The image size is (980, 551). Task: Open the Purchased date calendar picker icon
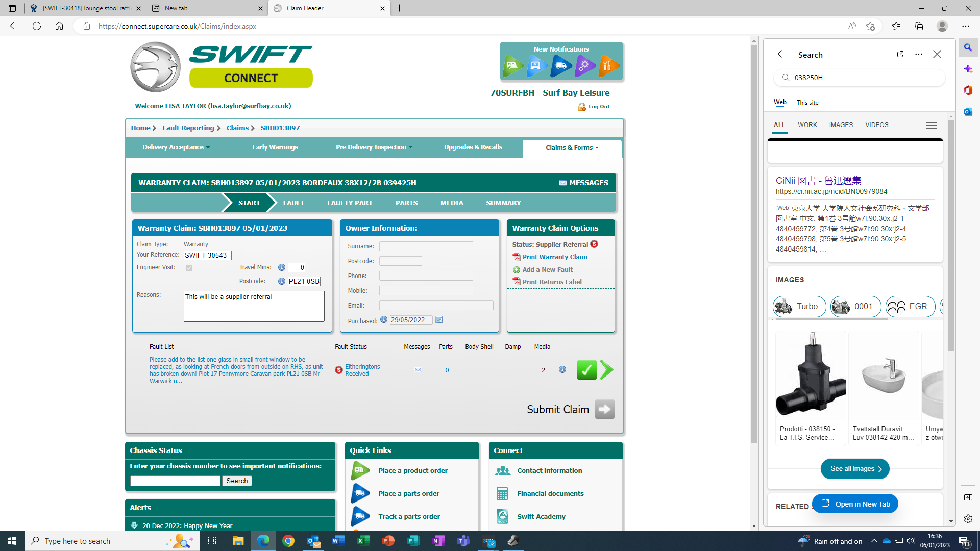(x=439, y=320)
